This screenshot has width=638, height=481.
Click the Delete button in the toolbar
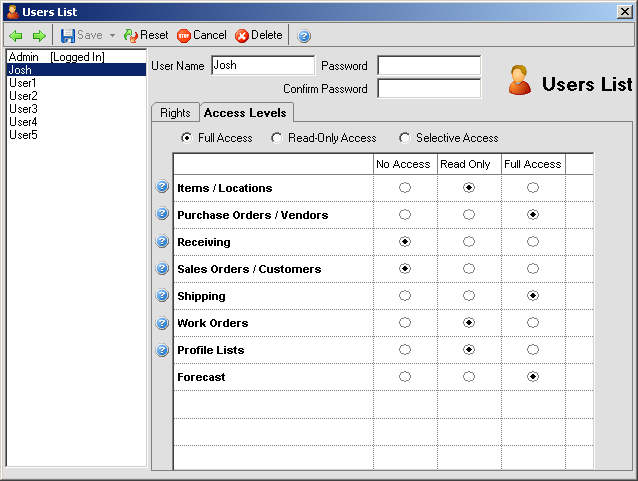click(259, 36)
